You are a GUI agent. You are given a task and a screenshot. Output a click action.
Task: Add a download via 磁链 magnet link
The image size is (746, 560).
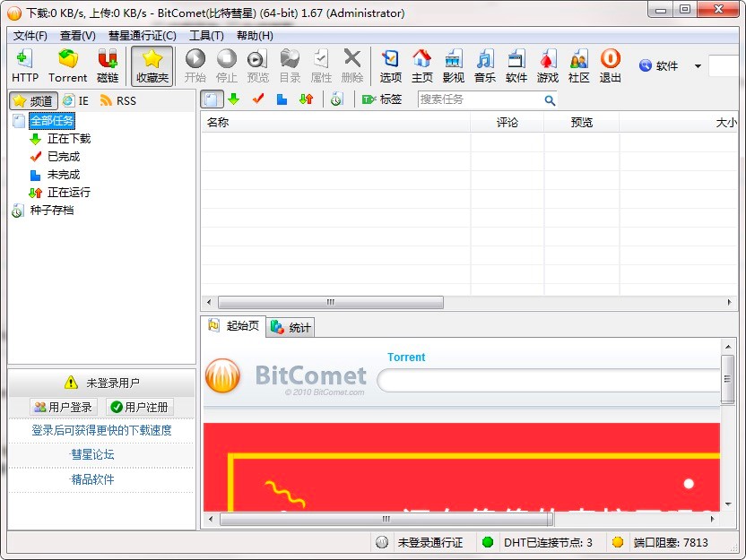[107, 65]
